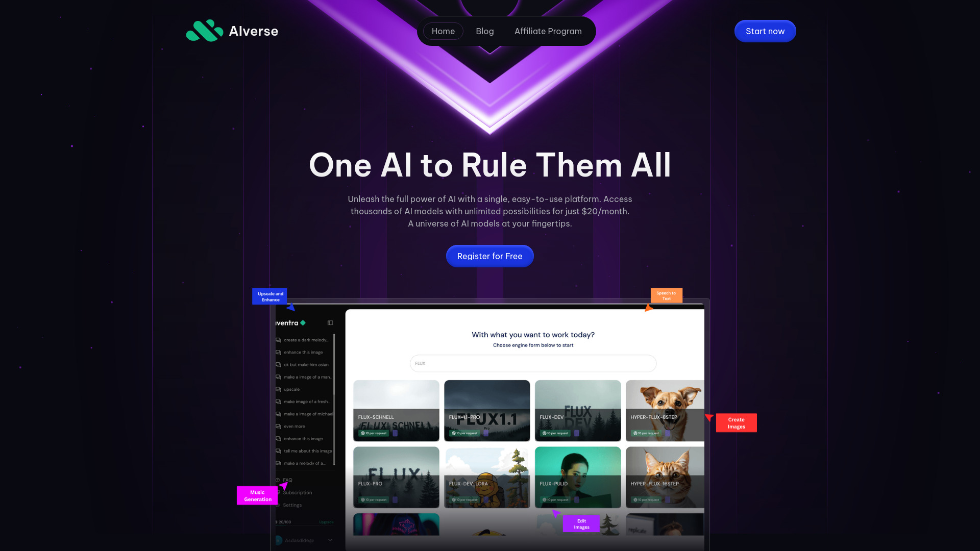Viewport: 980px width, 551px height.
Task: Click the Home navigation tab
Action: tap(443, 31)
